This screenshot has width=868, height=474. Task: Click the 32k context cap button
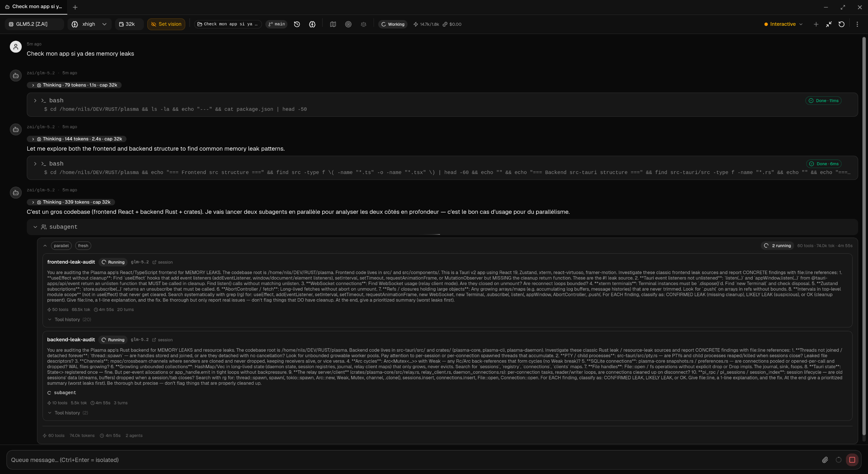click(x=129, y=24)
